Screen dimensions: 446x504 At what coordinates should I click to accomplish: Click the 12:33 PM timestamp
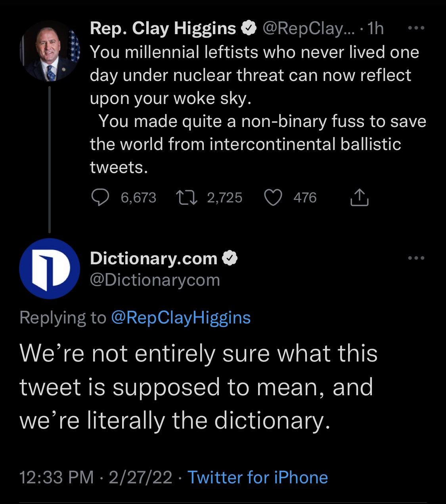click(57, 477)
